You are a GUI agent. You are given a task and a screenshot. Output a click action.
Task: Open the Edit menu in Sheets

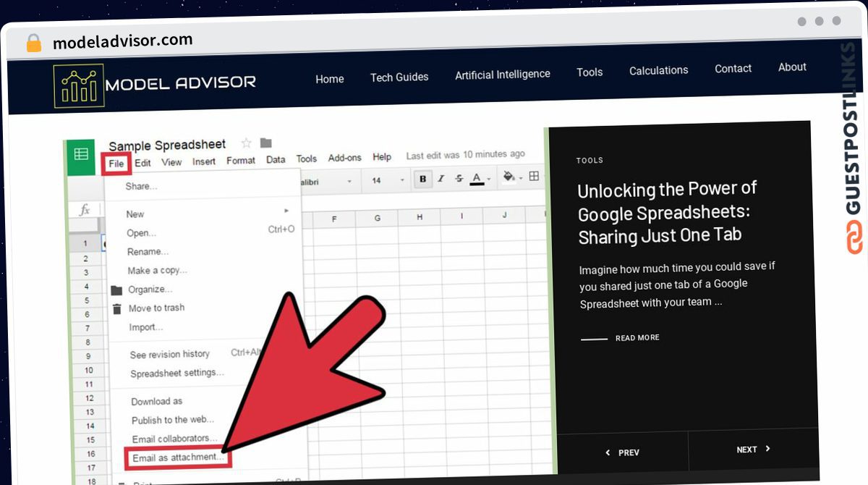143,163
